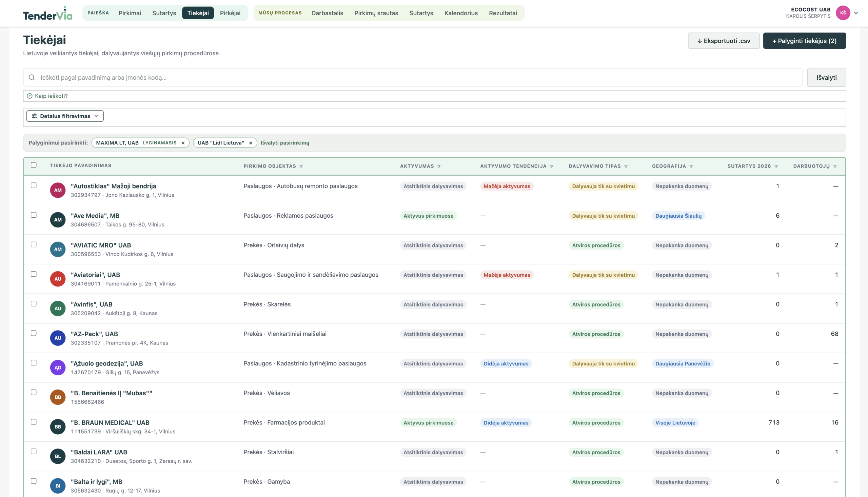Select the Aviatoriai, UAB checkbox
The height and width of the screenshot is (497, 868).
(x=34, y=274)
